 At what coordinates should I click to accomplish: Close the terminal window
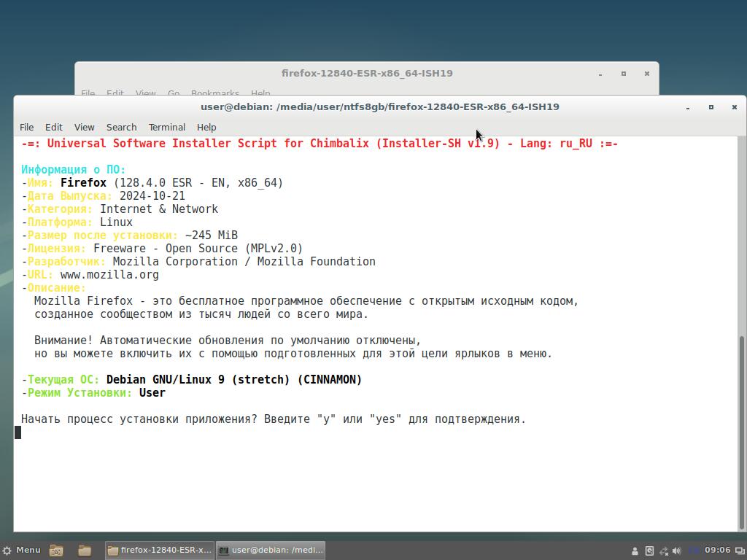click(734, 108)
